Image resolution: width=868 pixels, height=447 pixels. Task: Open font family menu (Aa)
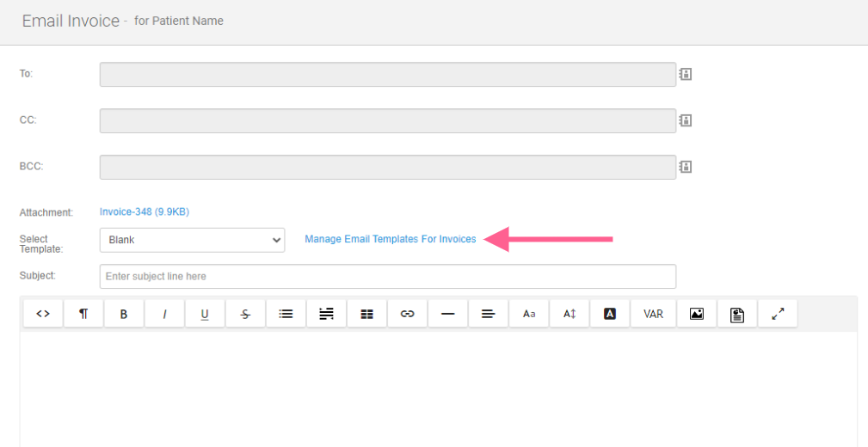529,314
